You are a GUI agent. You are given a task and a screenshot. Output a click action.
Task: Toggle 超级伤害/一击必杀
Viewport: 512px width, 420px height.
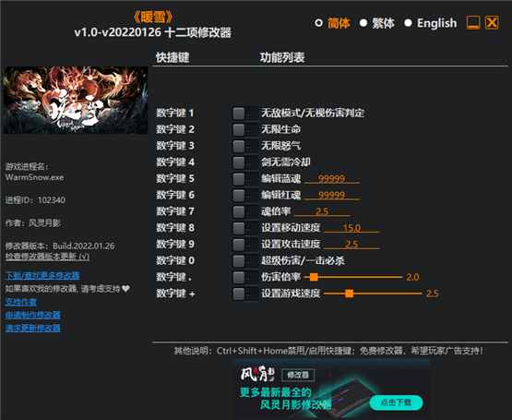[x=244, y=261]
